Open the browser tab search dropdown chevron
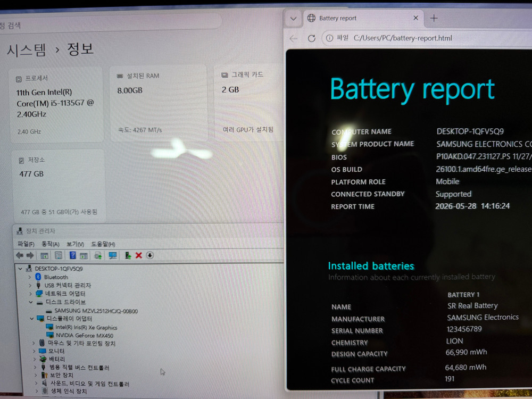The height and width of the screenshot is (399, 532). pyautogui.click(x=294, y=19)
